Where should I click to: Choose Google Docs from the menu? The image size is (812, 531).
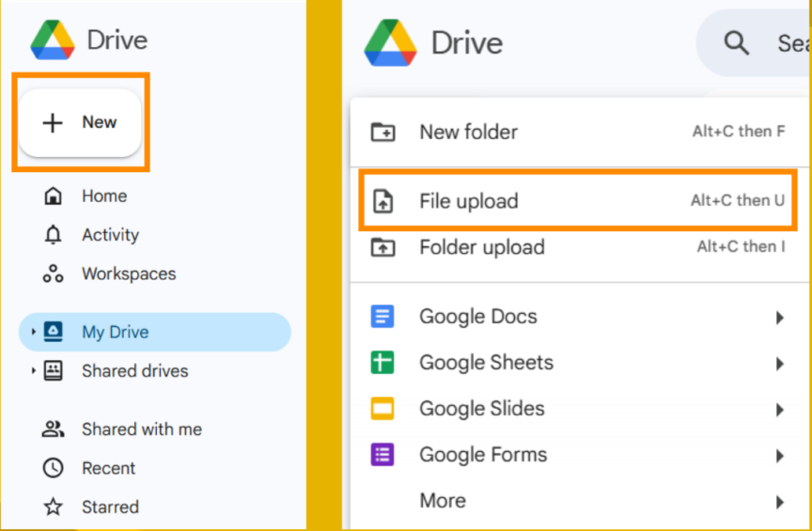click(580, 317)
